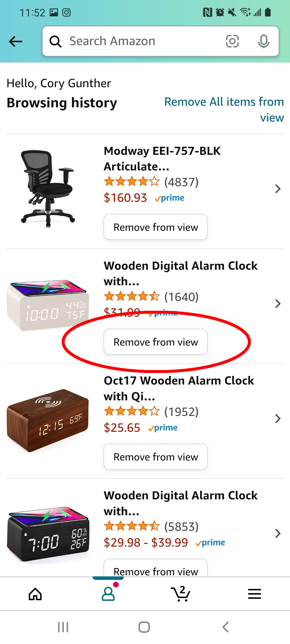Click Remove All items from view

pos(224,109)
